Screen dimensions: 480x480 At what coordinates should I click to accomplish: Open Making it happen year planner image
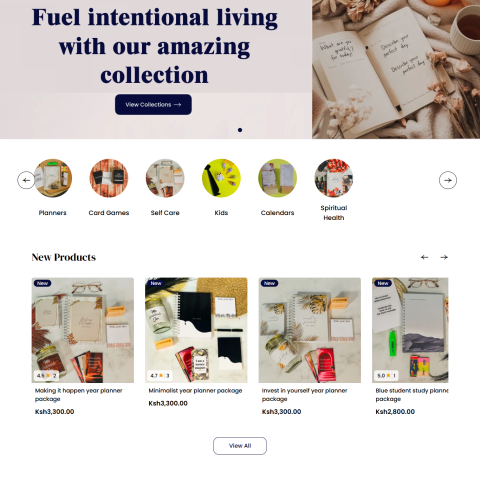click(x=83, y=330)
